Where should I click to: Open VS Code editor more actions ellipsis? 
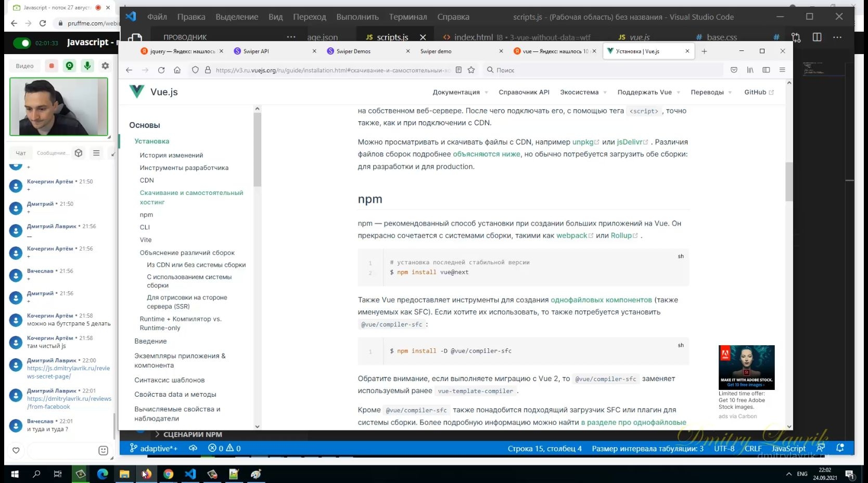[x=837, y=37]
